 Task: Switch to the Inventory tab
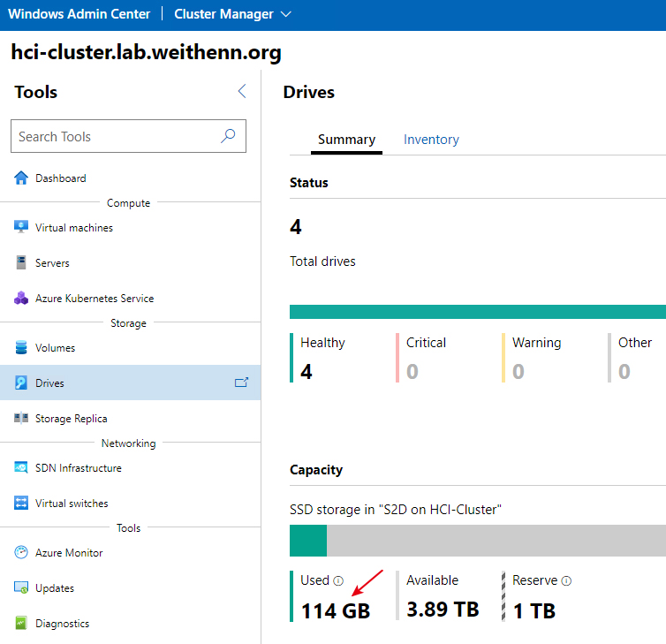[x=431, y=140]
